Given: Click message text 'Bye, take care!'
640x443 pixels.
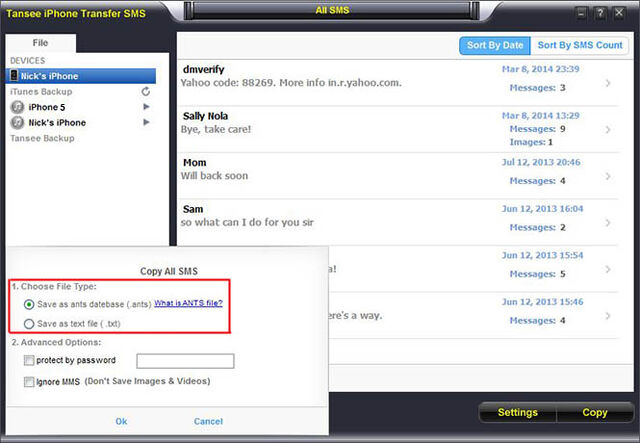Looking at the screenshot, I should pyautogui.click(x=216, y=129).
